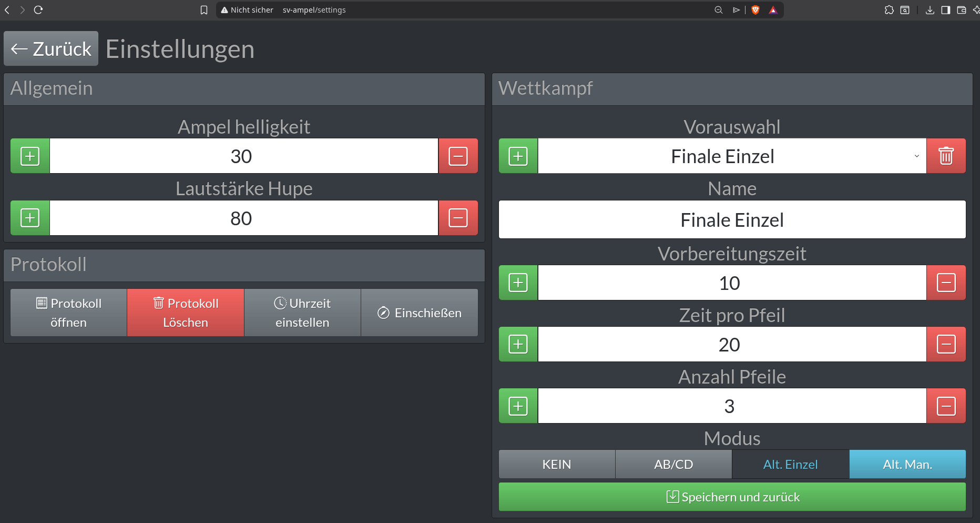The height and width of the screenshot is (523, 980).
Task: Add a new Vorauswahl preset
Action: click(x=518, y=156)
